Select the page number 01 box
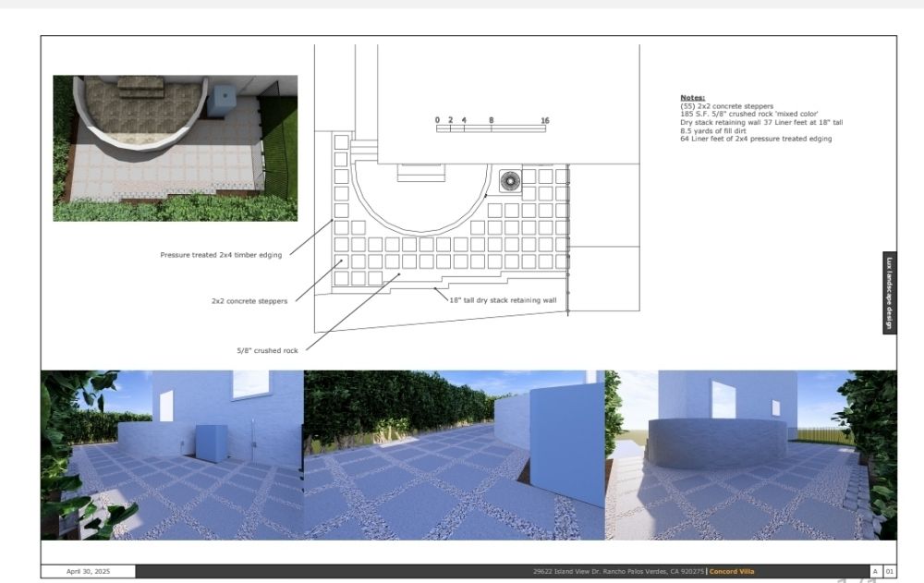 889,571
